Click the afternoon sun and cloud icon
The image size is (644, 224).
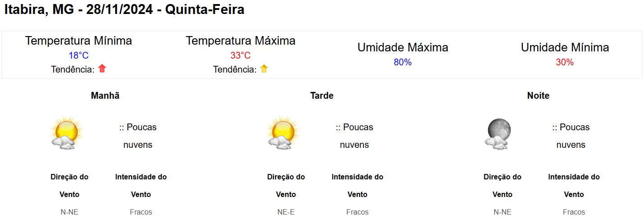pos(283,133)
